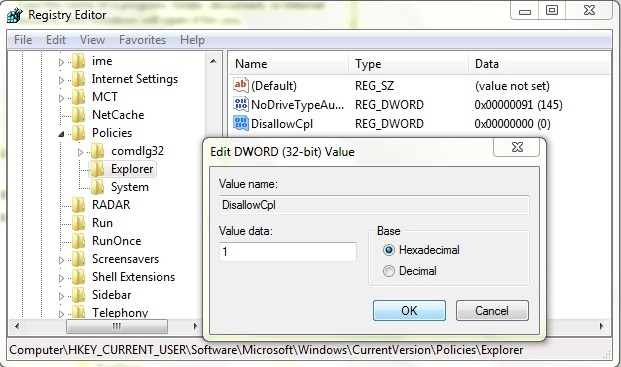Click the Internet Settings folder icon
Screen dimensions: 621x367
pyautogui.click(x=78, y=79)
